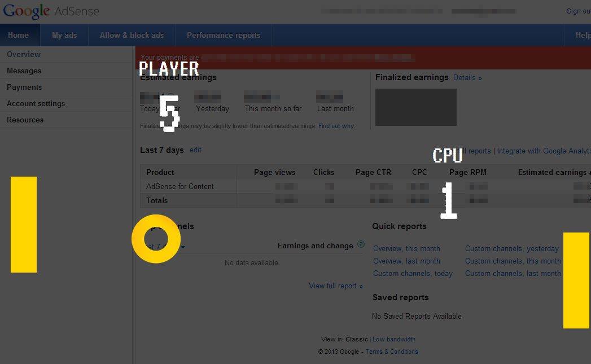Select Messages in the left sidebar
The height and width of the screenshot is (364, 591).
pyautogui.click(x=24, y=71)
